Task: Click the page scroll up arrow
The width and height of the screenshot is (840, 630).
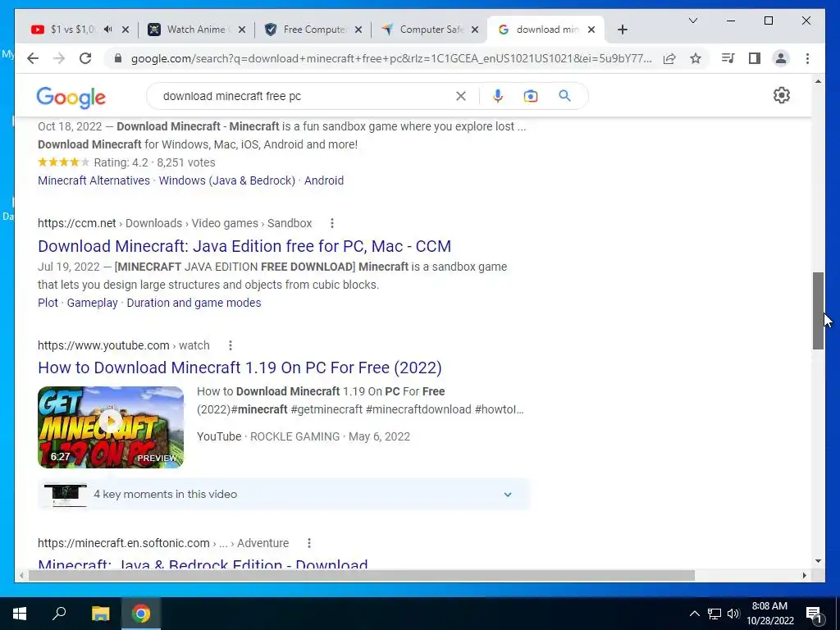Action: 818,81
